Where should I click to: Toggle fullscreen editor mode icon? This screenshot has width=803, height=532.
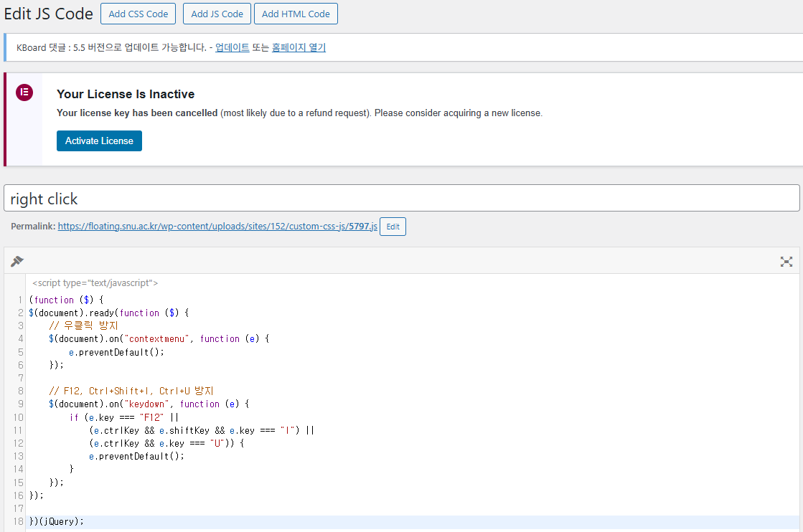click(x=786, y=262)
